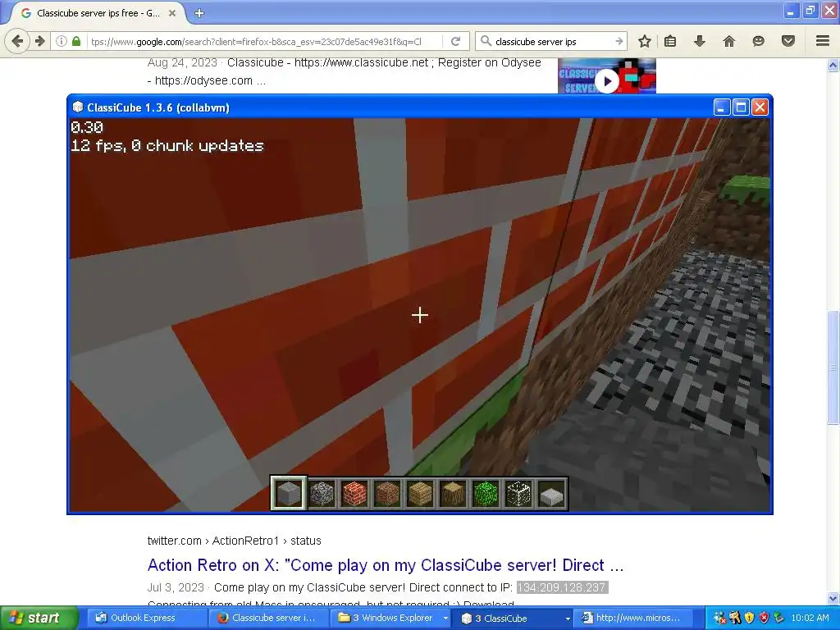
Task: Show bookmarks list in Firefox toolbar
Action: (x=670, y=41)
